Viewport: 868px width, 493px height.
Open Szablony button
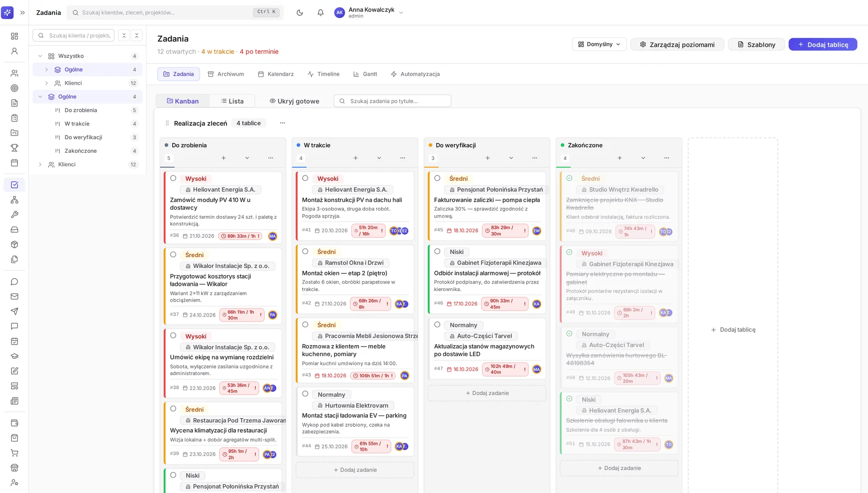[756, 44]
